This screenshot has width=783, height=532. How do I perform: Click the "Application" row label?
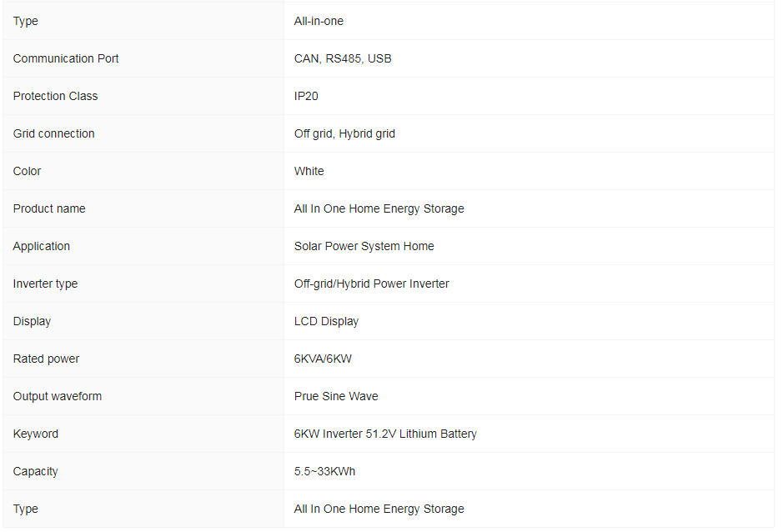tap(42, 246)
